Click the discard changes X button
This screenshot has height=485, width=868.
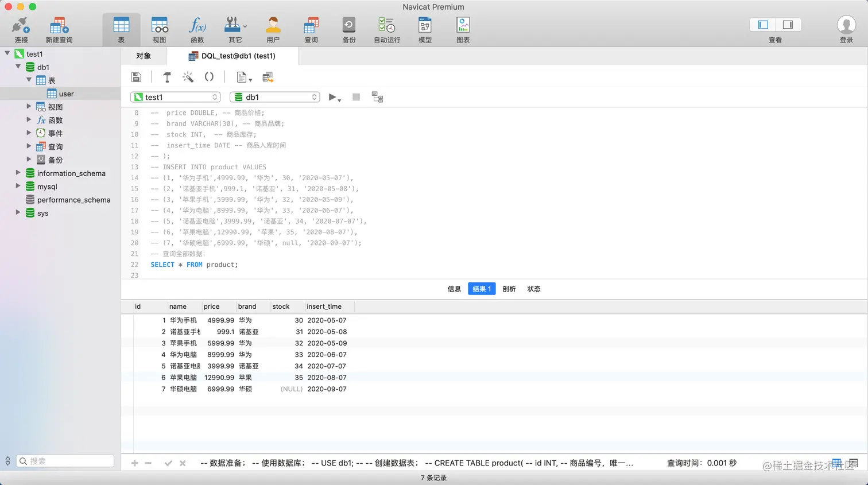point(183,463)
